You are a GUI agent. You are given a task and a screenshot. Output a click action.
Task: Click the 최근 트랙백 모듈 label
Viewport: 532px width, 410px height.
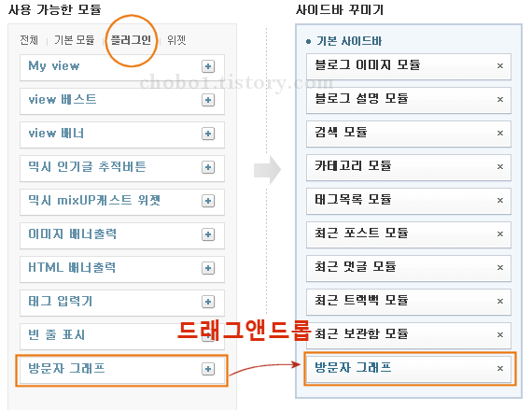click(x=361, y=300)
